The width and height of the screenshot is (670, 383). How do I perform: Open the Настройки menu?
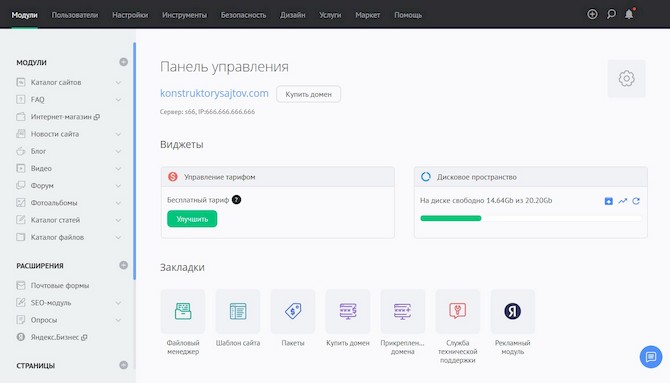point(130,15)
